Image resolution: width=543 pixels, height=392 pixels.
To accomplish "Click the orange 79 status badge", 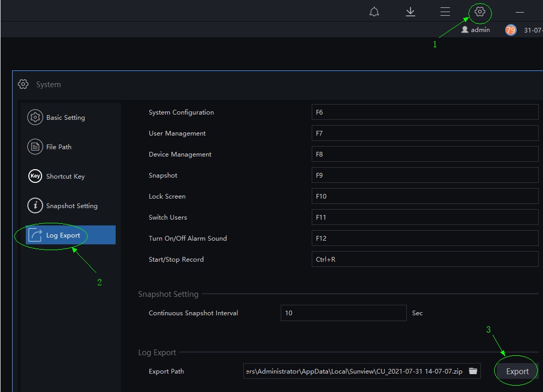I will [x=510, y=30].
